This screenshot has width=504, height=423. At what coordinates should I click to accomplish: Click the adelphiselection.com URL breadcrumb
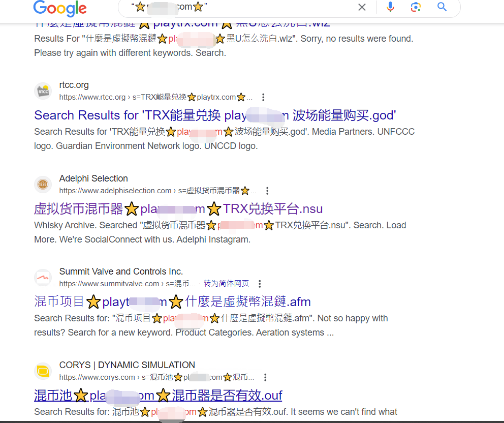pyautogui.click(x=158, y=191)
